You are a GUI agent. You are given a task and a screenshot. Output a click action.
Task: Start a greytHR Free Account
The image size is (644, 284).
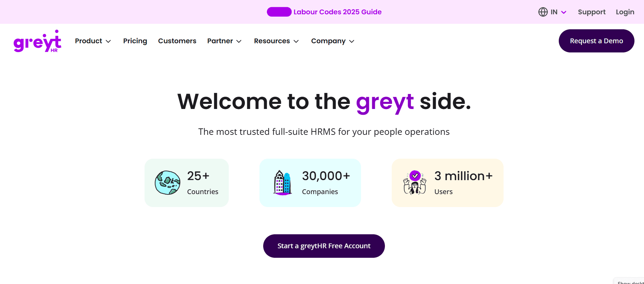[324, 246]
